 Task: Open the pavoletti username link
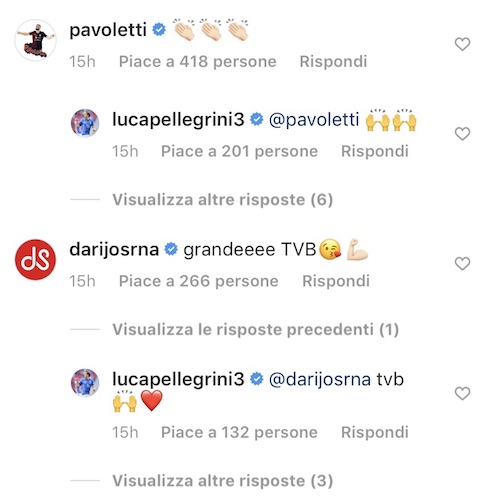coord(108,30)
